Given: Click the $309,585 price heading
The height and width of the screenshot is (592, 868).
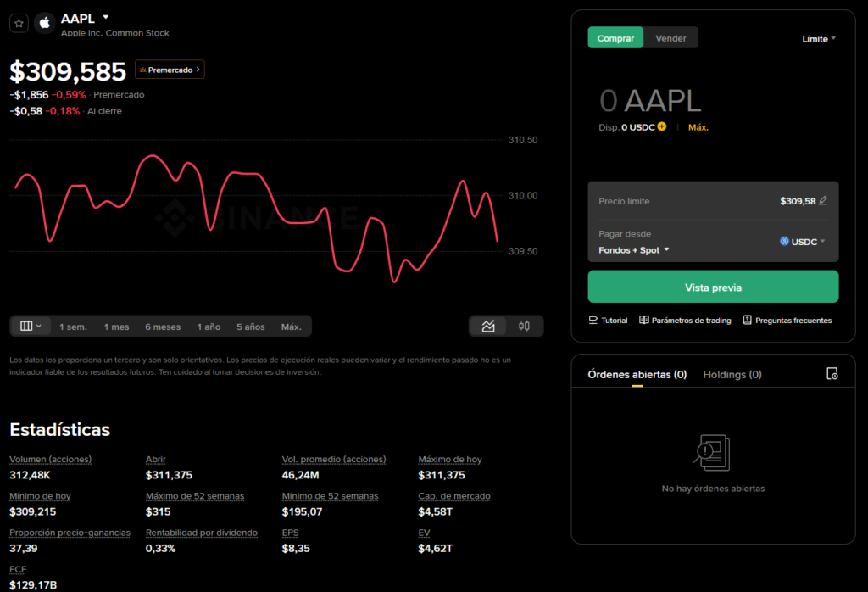Looking at the screenshot, I should coord(68,72).
